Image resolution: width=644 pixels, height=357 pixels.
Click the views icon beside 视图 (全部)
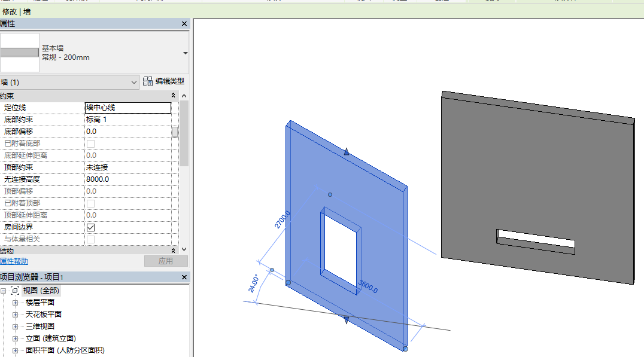15,291
